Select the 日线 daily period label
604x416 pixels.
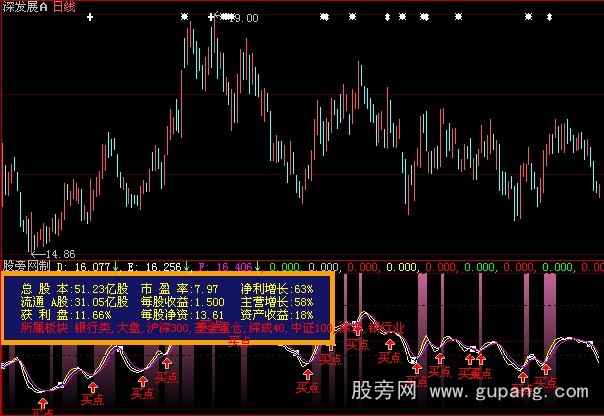[64, 6]
